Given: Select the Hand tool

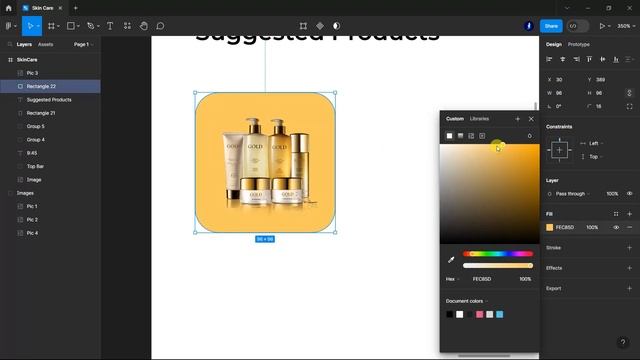Looking at the screenshot, I should click(x=144, y=26).
